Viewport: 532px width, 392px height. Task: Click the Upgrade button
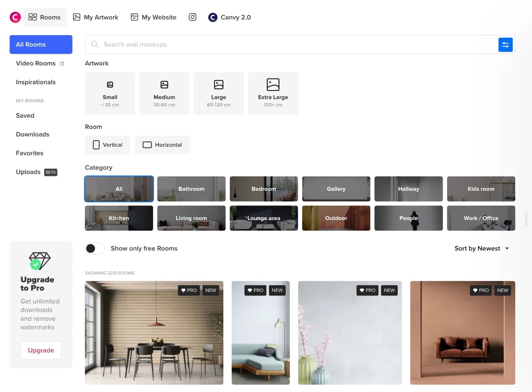[x=41, y=350]
